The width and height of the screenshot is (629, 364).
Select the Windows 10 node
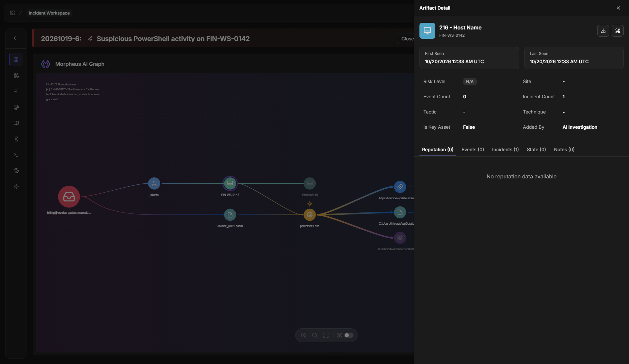(x=310, y=183)
